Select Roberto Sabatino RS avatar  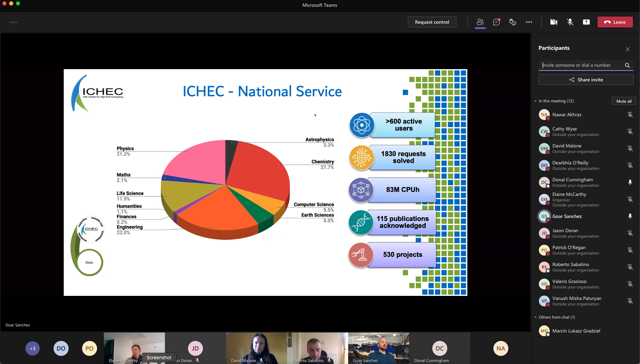[544, 267]
